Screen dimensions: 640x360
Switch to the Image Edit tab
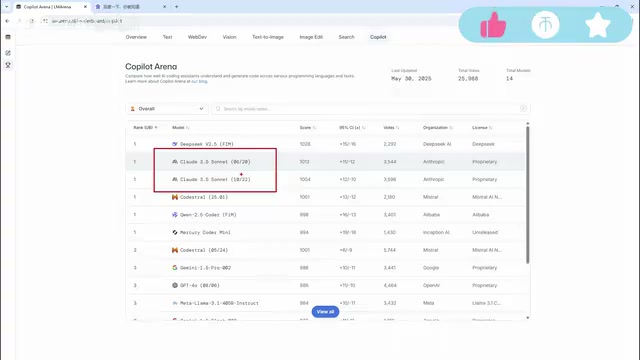click(x=311, y=37)
